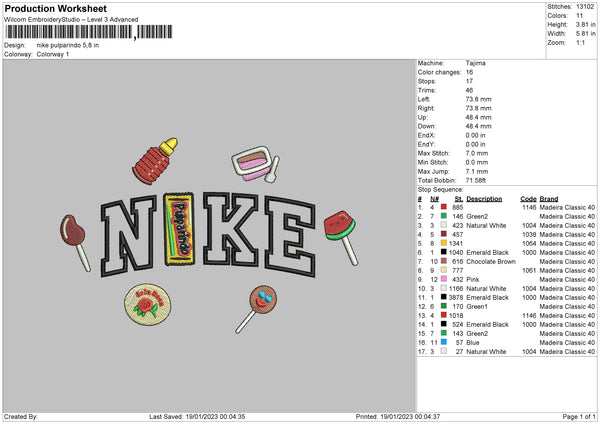The width and height of the screenshot is (600, 424).
Task: Click the Colors value 11
Action: point(579,16)
